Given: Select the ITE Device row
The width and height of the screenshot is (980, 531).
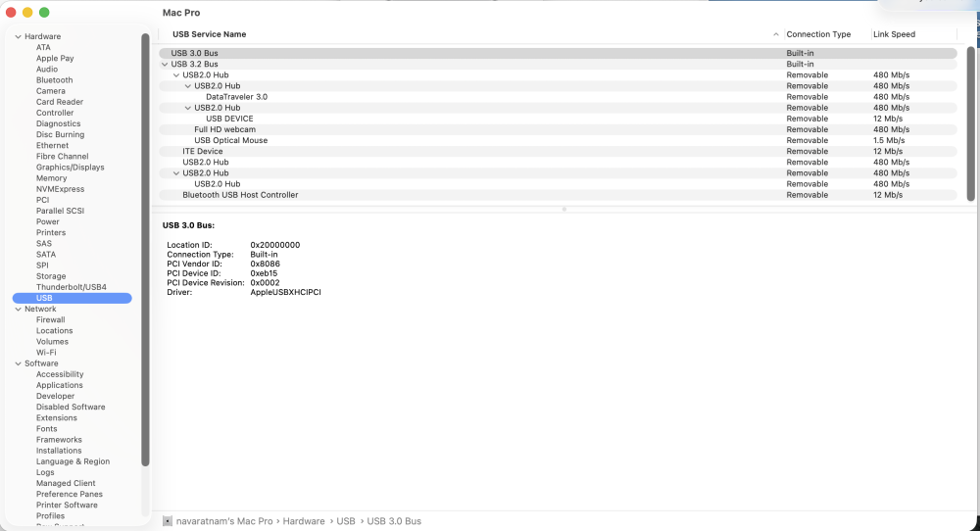Looking at the screenshot, I should pos(558,151).
